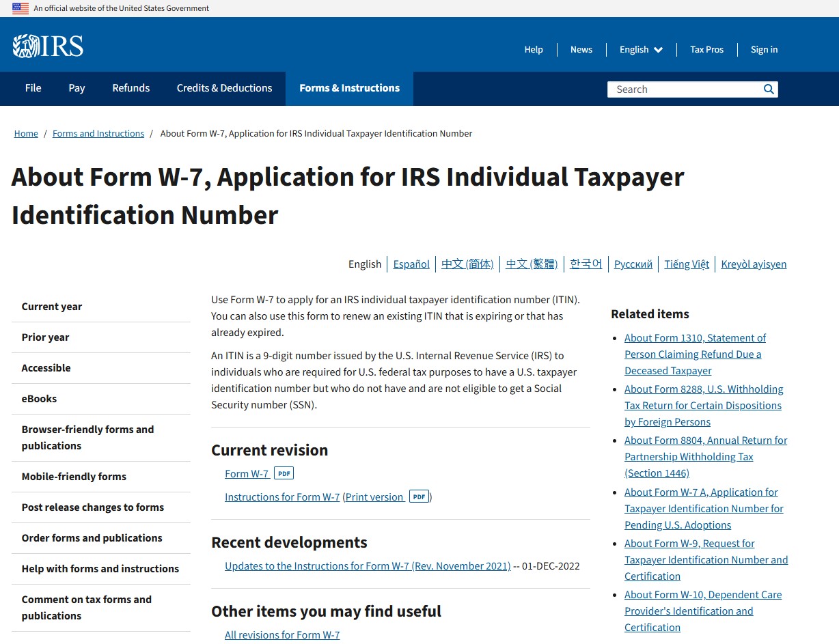Open Mobile-friendly forms sidebar item

pos(101,477)
